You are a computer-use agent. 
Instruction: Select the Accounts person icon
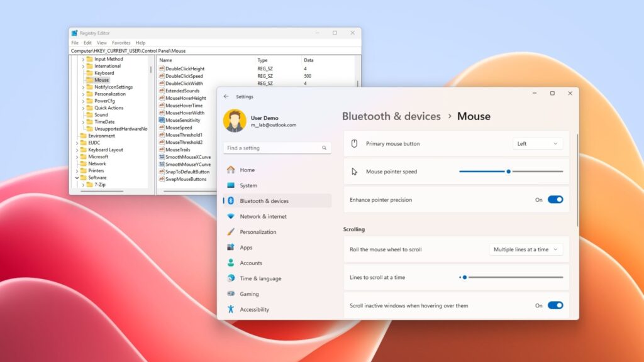(x=231, y=263)
